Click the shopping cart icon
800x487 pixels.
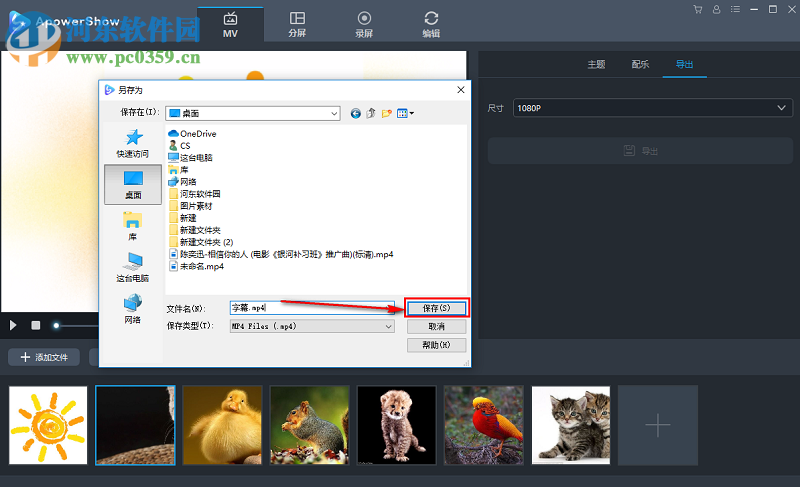pos(697,9)
